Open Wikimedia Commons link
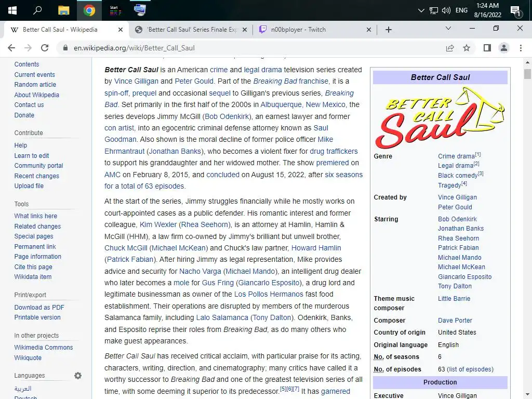This screenshot has height=399, width=532. [x=44, y=348]
